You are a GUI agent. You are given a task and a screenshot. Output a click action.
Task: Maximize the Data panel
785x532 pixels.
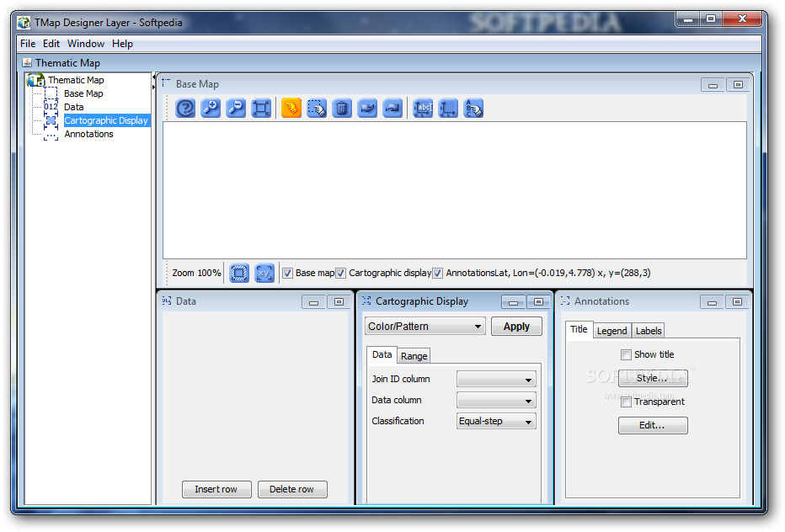pyautogui.click(x=339, y=302)
